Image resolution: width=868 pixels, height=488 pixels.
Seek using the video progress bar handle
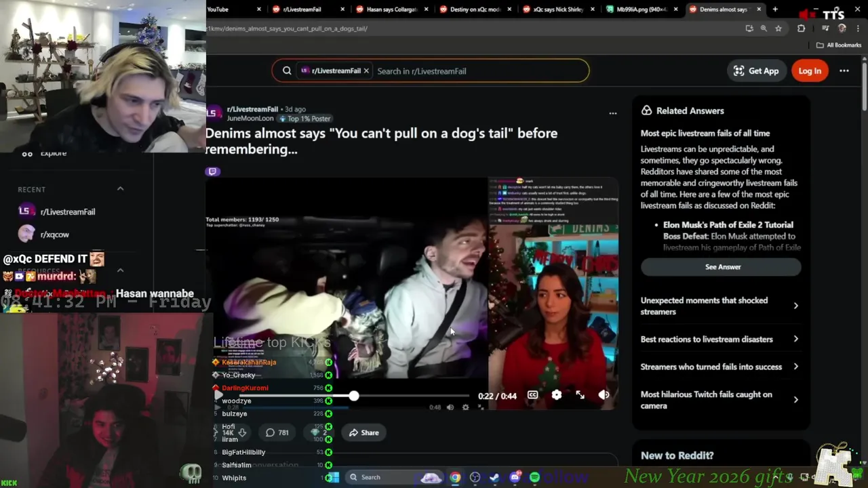(354, 395)
